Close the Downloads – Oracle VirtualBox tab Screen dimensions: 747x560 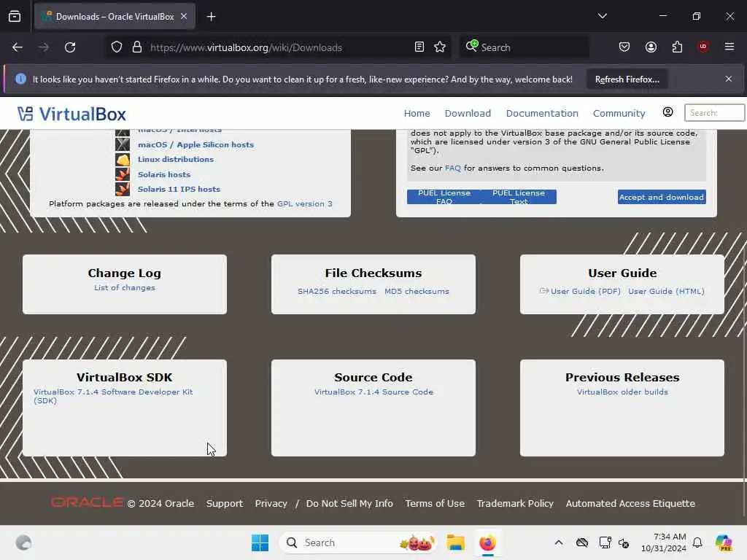(184, 16)
